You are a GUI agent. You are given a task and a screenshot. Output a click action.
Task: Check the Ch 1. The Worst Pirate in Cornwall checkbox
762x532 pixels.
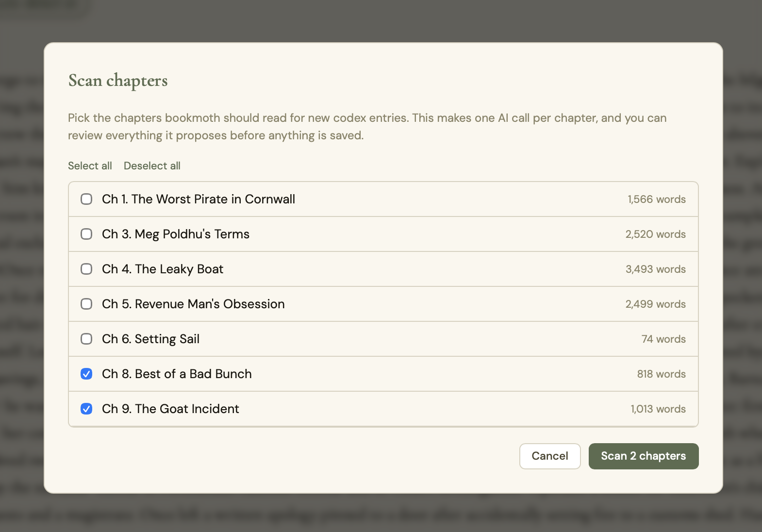point(86,199)
